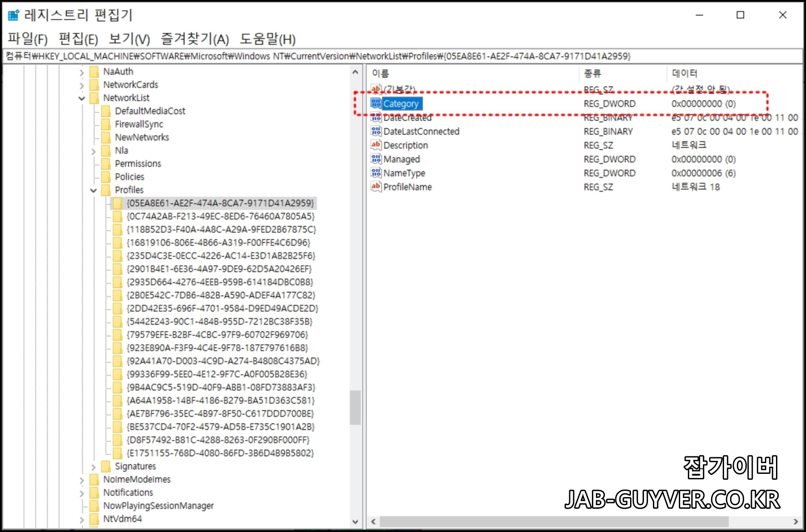Image resolution: width=806 pixels, height=532 pixels.
Task: Expand the Notifications tree node
Action: tap(81, 494)
